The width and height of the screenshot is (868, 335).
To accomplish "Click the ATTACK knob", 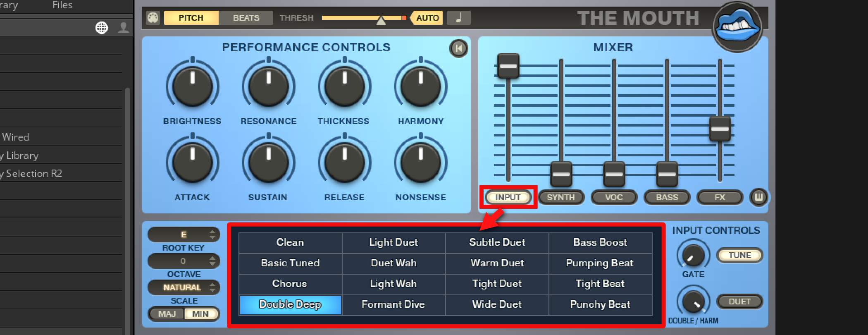I will pos(193,162).
